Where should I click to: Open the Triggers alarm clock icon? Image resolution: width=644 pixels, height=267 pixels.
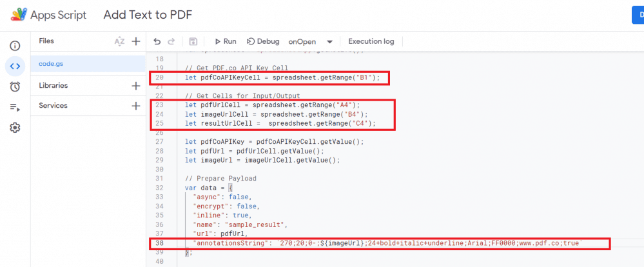(15, 86)
